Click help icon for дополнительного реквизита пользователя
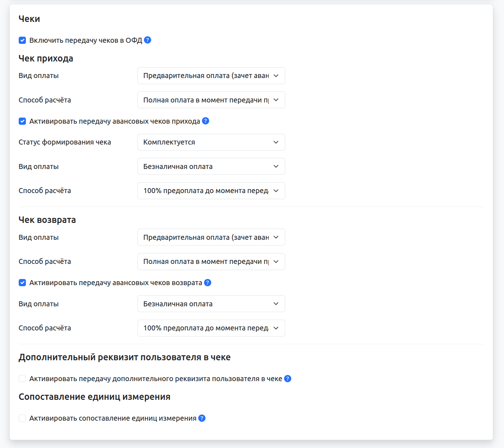 (x=288, y=379)
